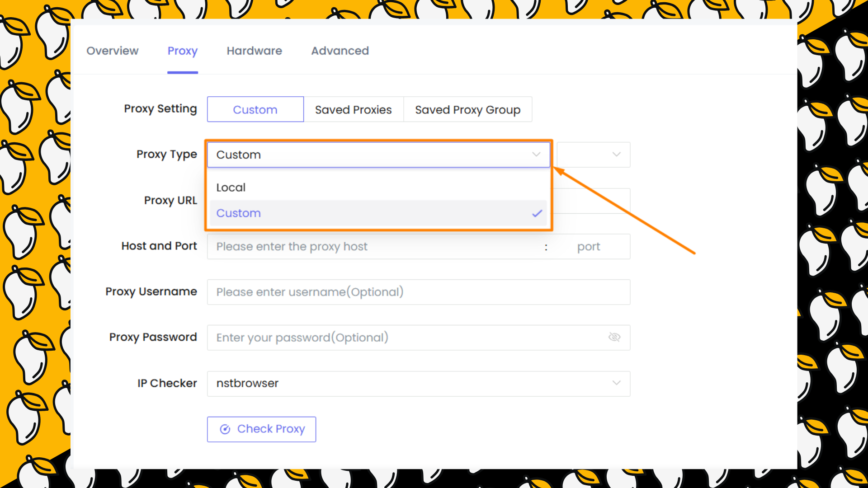The image size is (868, 488).
Task: Click the Check Proxy button
Action: [x=261, y=429]
